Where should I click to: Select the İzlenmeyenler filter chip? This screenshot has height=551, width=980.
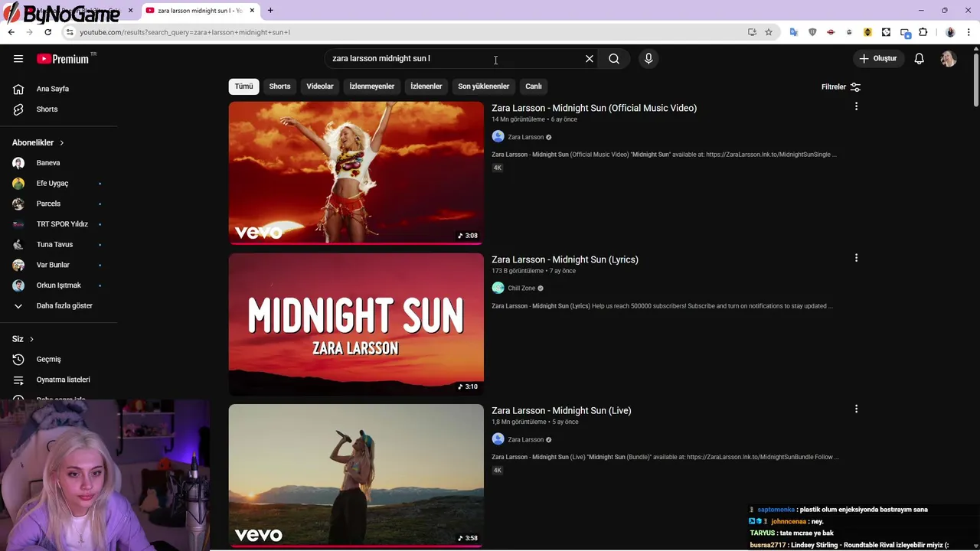372,86
